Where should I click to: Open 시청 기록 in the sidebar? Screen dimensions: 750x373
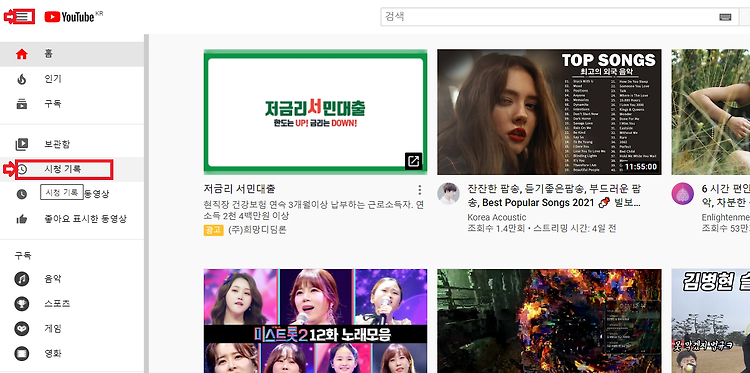click(72, 169)
